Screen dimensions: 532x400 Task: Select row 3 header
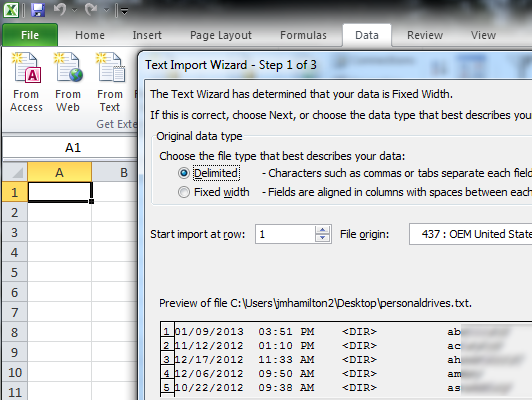15,232
